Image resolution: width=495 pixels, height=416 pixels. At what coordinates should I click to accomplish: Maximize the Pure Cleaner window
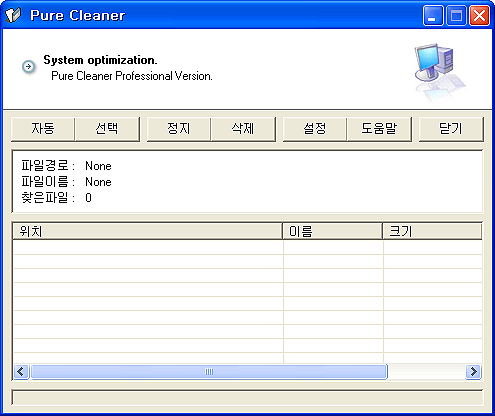pos(456,15)
